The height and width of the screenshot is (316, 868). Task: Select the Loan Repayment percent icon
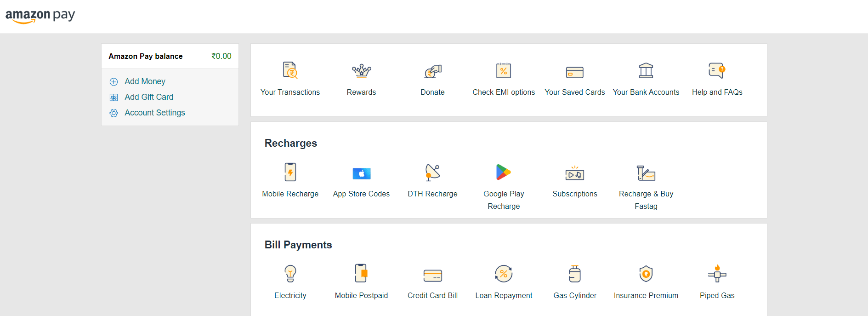pyautogui.click(x=504, y=274)
